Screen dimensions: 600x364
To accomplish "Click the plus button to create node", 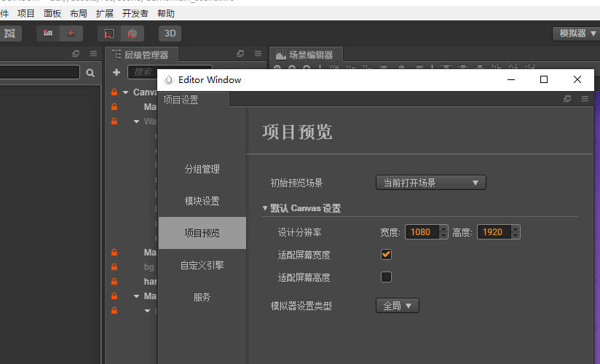I will (x=117, y=72).
